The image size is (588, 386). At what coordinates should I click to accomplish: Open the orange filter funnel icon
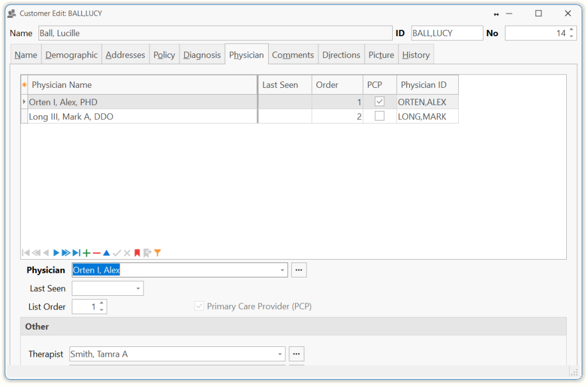(x=157, y=253)
